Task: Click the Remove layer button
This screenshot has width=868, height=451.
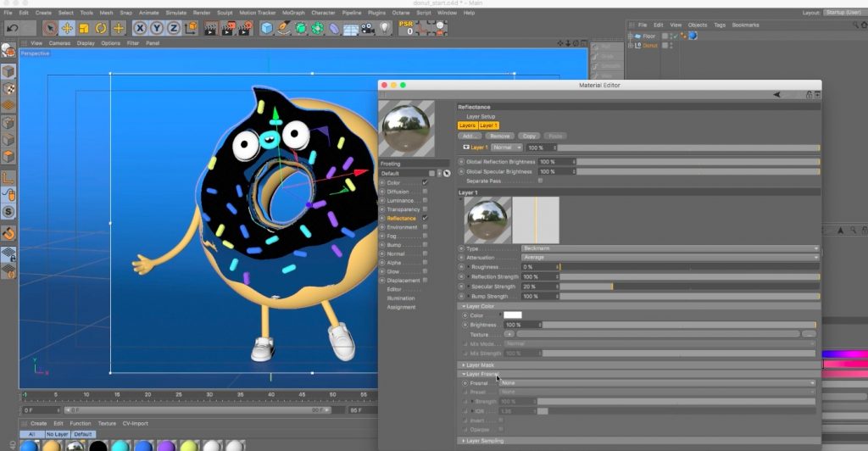Action: tap(500, 136)
